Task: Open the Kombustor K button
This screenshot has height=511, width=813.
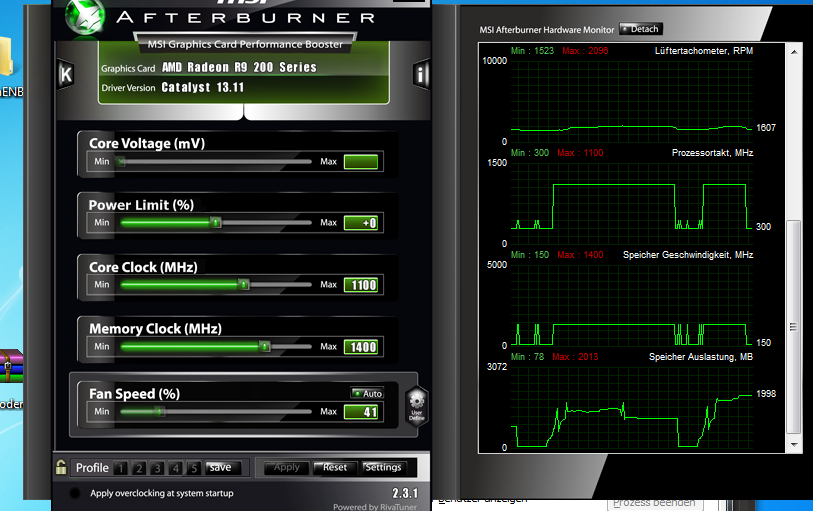Action: 65,75
